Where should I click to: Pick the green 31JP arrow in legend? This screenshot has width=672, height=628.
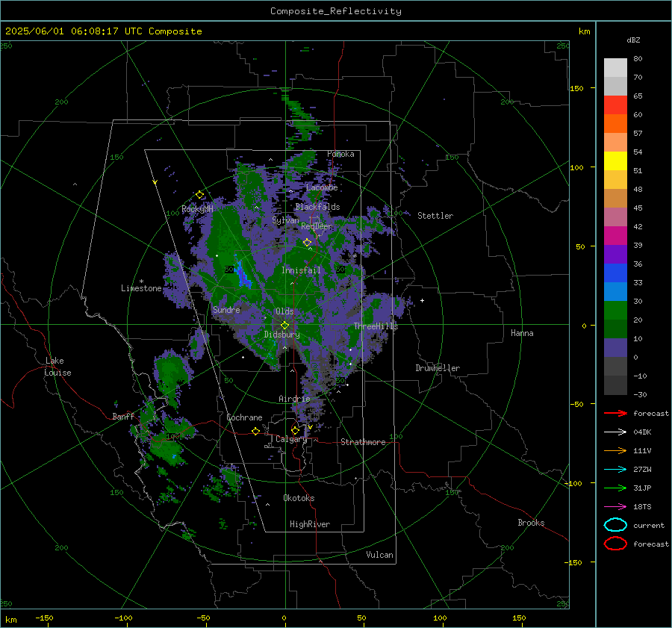point(615,488)
